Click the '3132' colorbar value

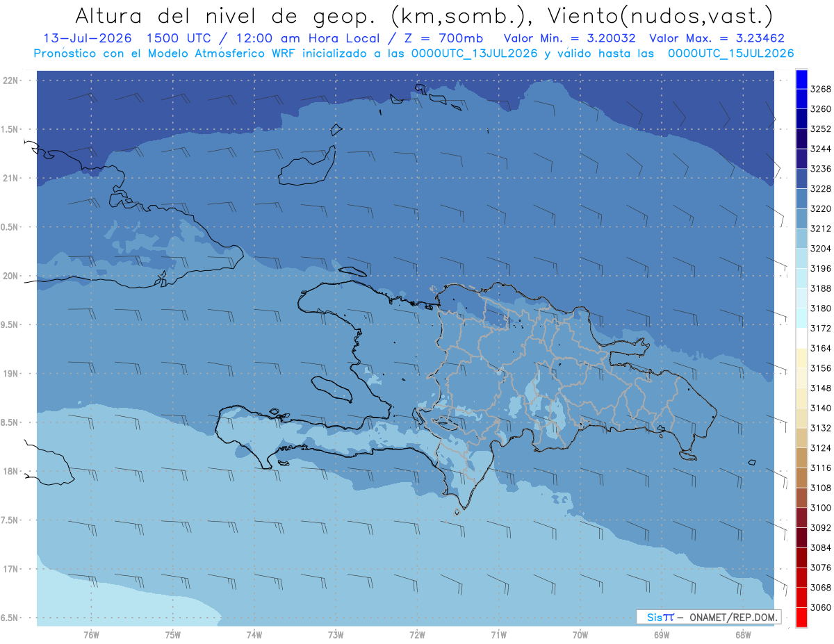(820, 428)
